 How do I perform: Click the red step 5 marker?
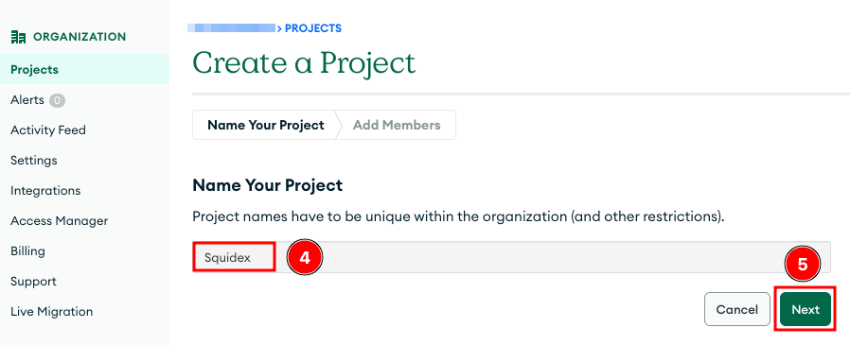803,264
